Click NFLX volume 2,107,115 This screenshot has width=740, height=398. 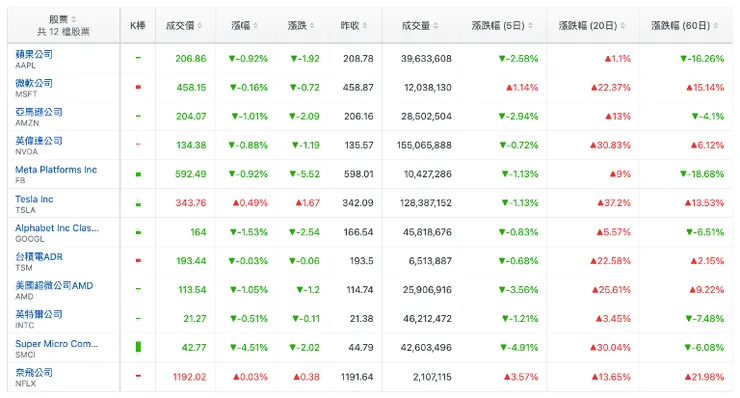click(432, 377)
